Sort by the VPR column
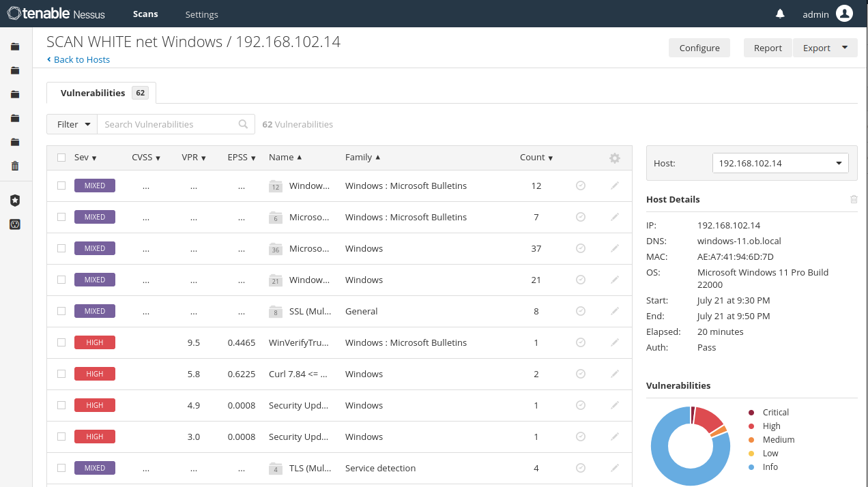This screenshot has height=487, width=868. [194, 158]
